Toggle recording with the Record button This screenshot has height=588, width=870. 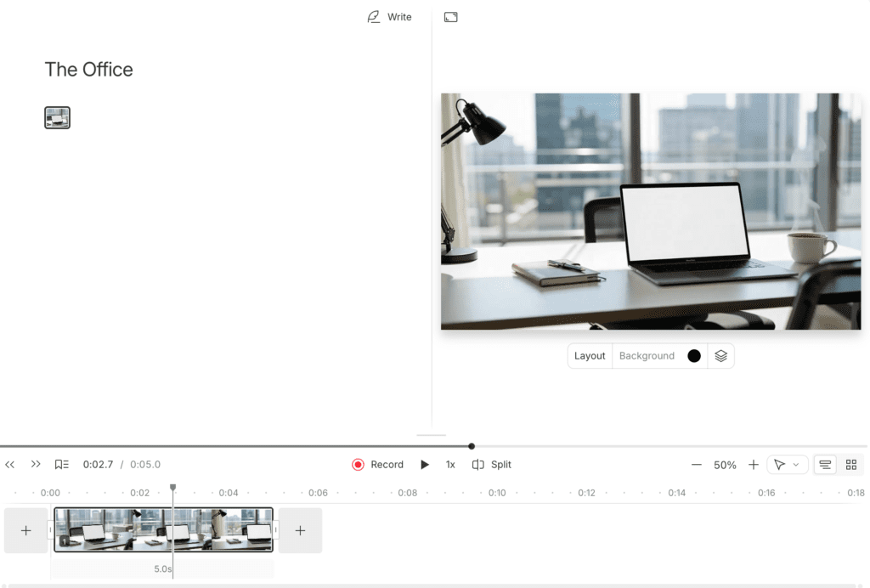tap(377, 464)
